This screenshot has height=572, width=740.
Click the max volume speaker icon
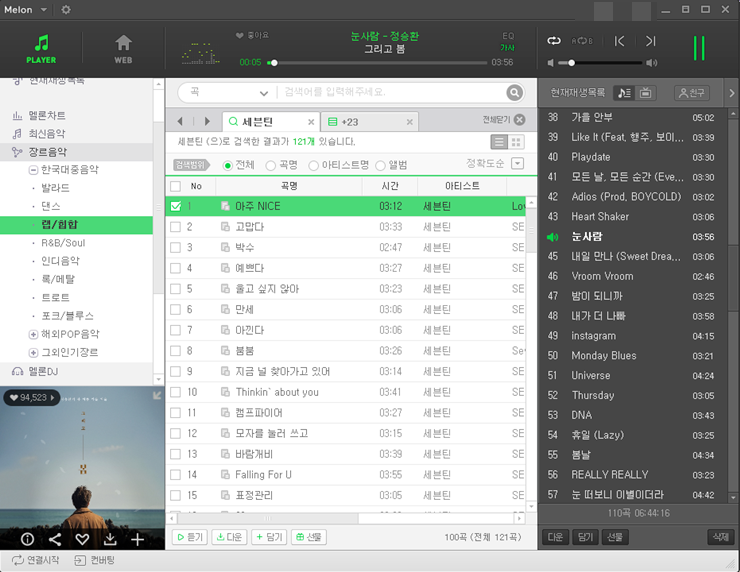651,63
